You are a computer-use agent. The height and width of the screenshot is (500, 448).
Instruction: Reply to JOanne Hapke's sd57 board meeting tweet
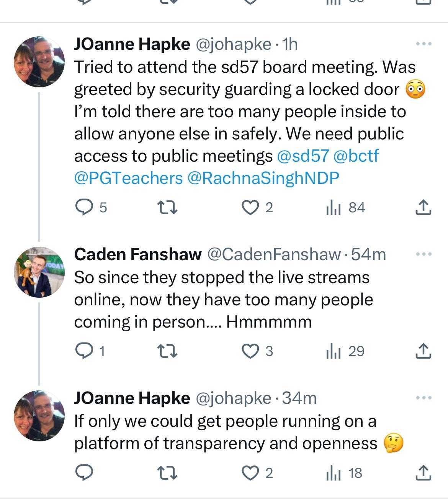click(x=90, y=208)
